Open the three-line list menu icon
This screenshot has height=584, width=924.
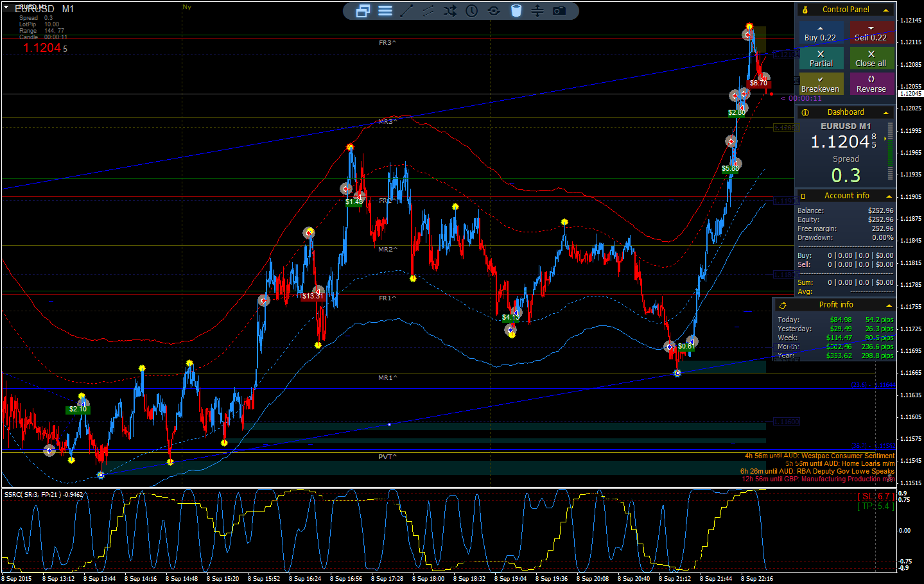[x=385, y=11]
